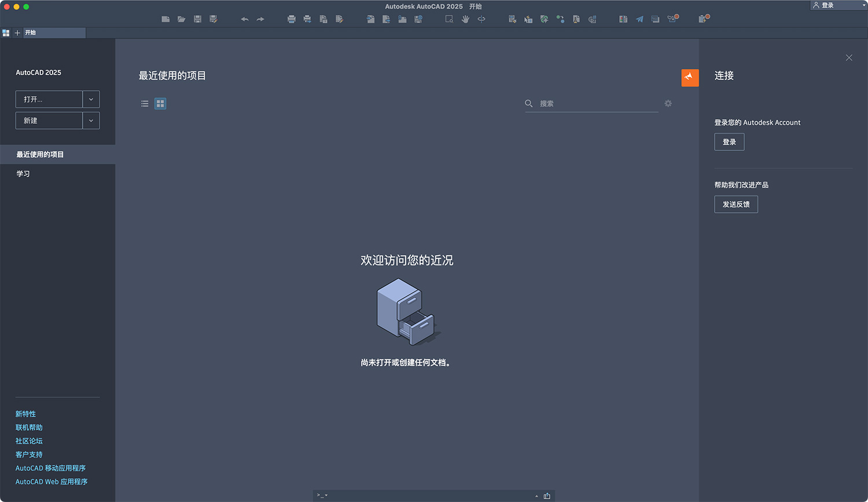Click the 登录 button to sign in

tap(729, 142)
